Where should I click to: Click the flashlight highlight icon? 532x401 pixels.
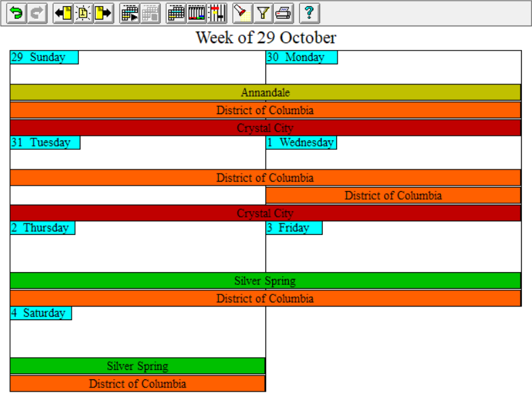[242, 14]
